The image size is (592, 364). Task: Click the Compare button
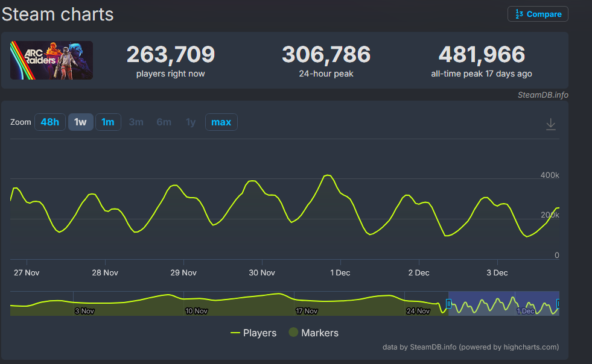coord(538,14)
